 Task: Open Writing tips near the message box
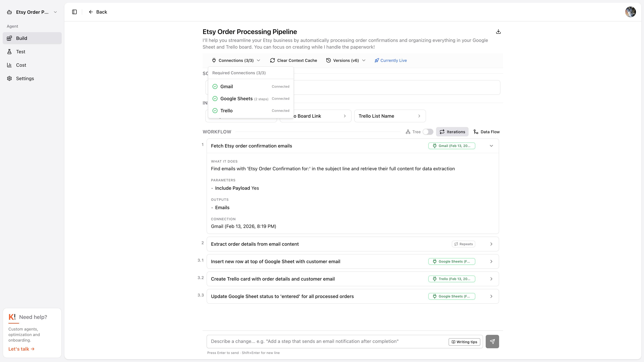464,342
